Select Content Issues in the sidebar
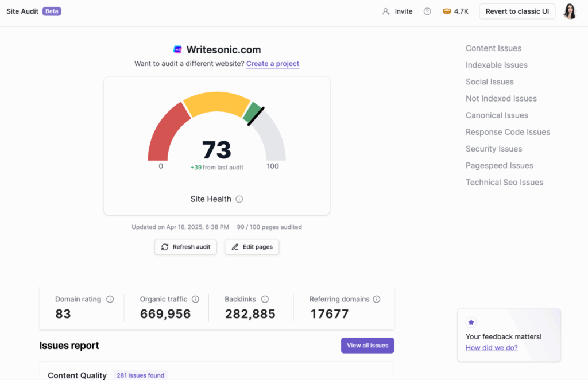Screen dimensions: 588x380 493,48
